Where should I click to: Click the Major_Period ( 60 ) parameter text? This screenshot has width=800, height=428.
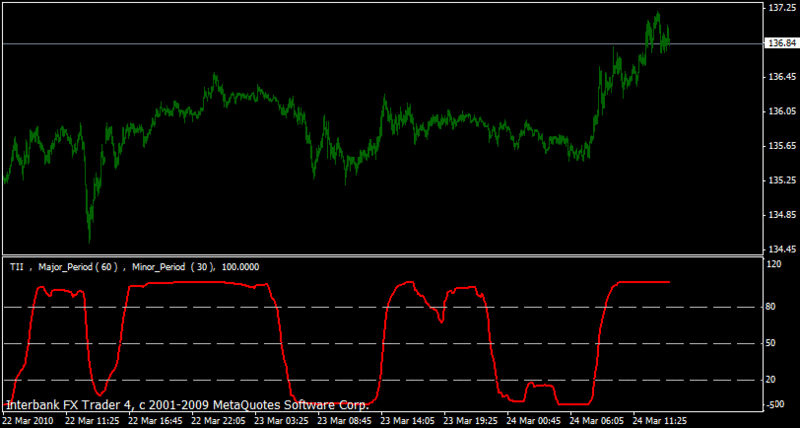pyautogui.click(x=78, y=266)
